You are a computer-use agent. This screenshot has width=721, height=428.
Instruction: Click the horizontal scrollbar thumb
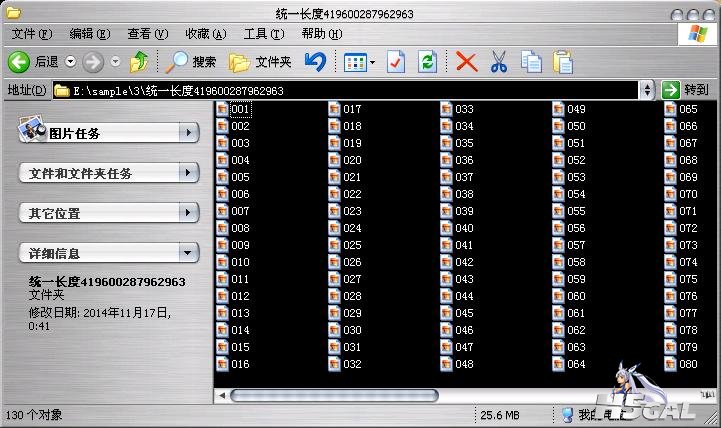pyautogui.click(x=334, y=395)
